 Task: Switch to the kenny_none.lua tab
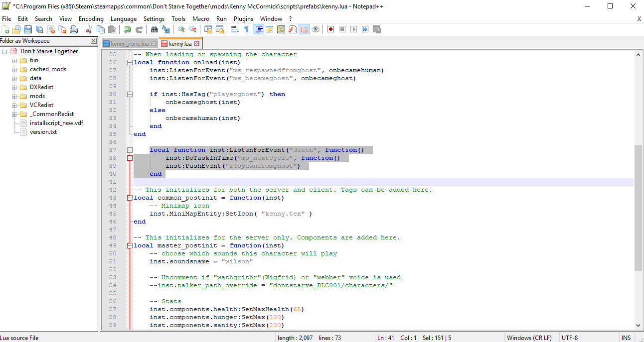130,44
